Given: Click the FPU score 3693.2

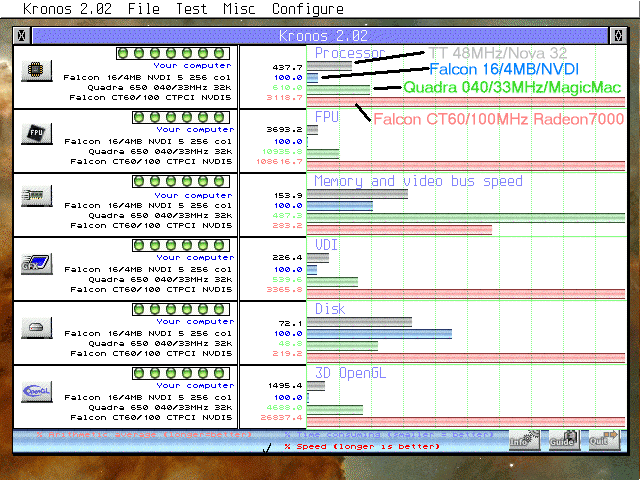Looking at the screenshot, I should click(284, 129).
